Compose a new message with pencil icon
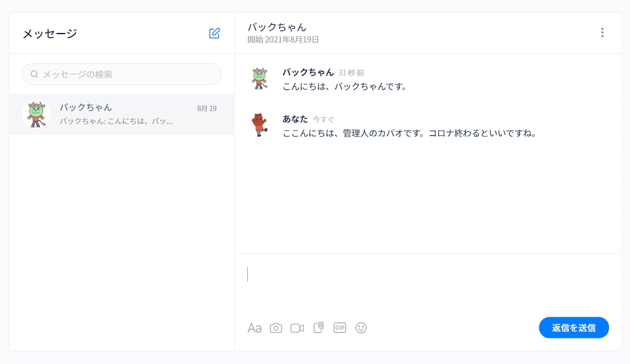The height and width of the screenshot is (364, 630). [214, 34]
